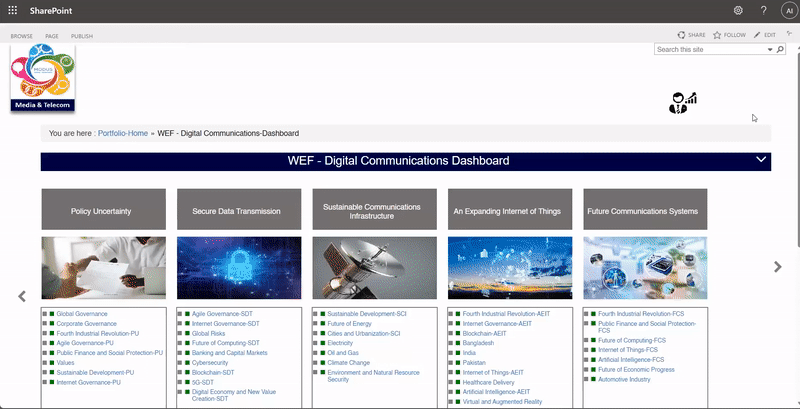Open the Global Risks link
This screenshot has height=409, width=800.
click(208, 334)
